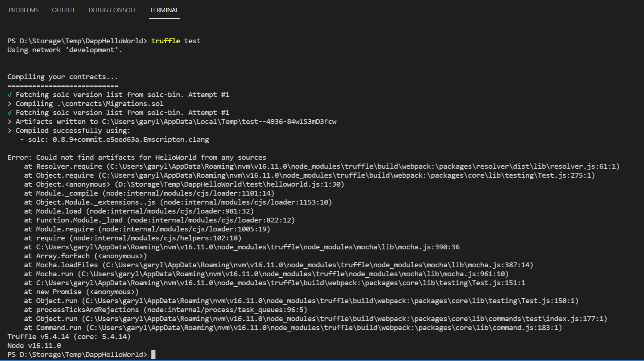The image size is (644, 361).
Task: Click the "Using network 'development'." line
Action: click(65, 50)
